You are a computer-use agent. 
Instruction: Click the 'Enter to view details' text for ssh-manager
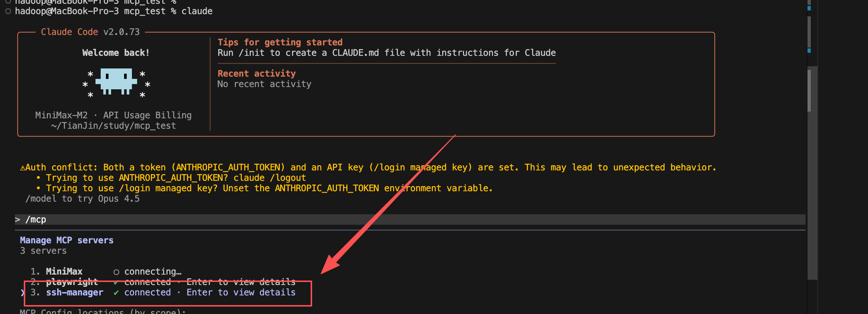tap(241, 292)
